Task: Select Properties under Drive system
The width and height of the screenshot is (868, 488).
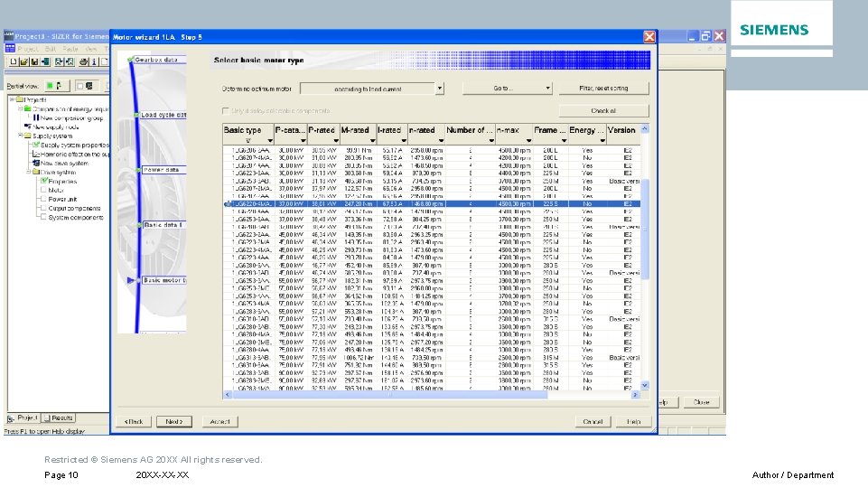Action: coord(62,181)
